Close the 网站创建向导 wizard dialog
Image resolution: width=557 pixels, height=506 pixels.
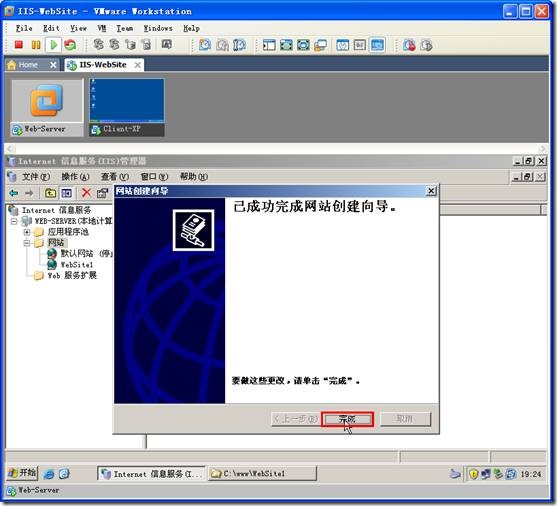click(x=431, y=191)
